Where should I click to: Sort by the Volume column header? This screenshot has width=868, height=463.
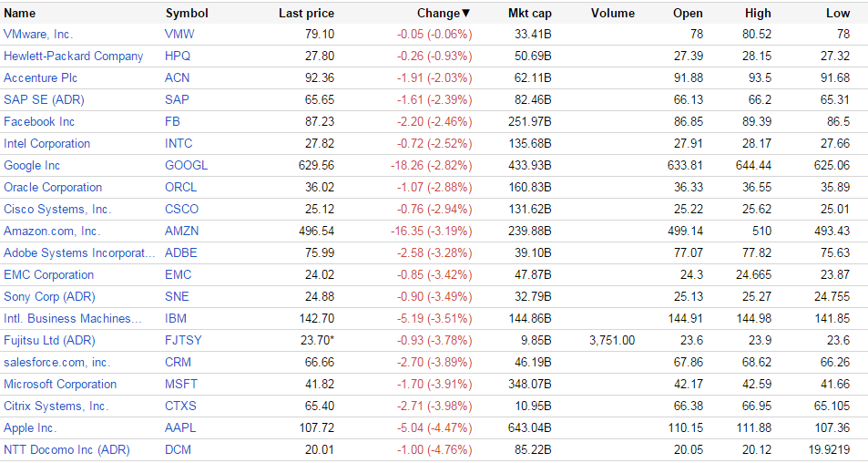612,14
